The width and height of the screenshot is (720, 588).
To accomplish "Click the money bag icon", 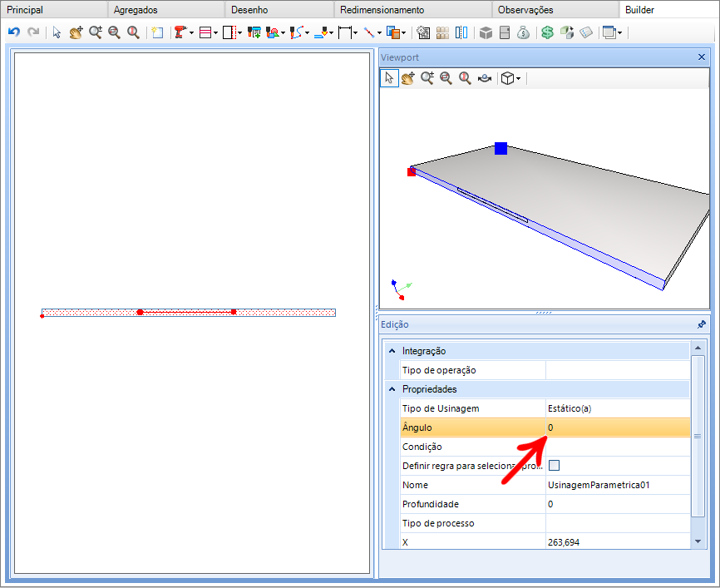I will [523, 32].
